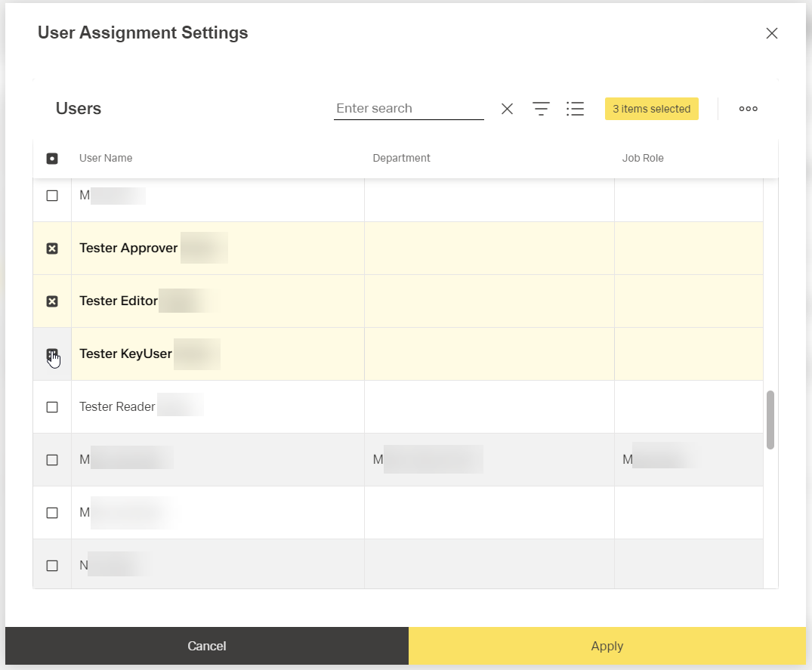Close the User Assignment Settings dialog
Image resolution: width=812 pixels, height=670 pixels.
pyautogui.click(x=771, y=33)
